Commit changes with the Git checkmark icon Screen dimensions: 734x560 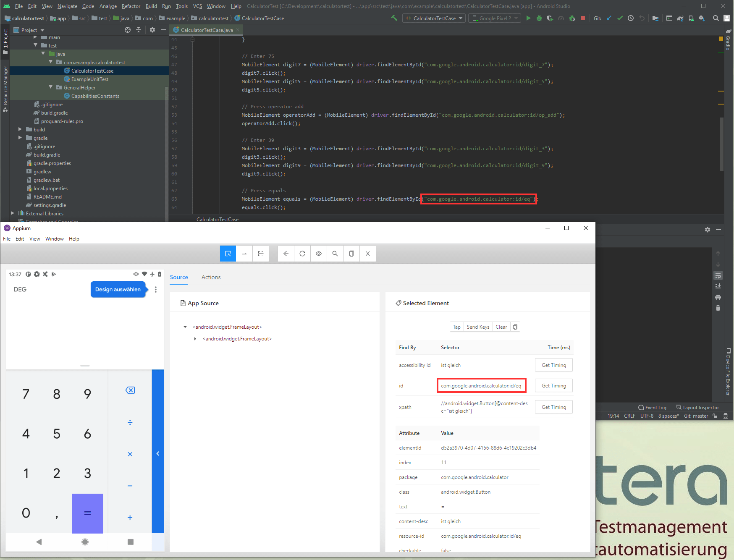620,18
